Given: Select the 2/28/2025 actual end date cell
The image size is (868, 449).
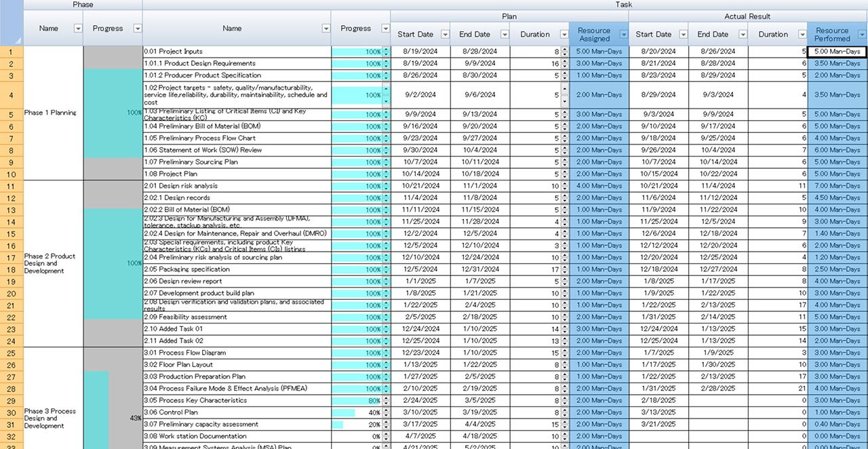Looking at the screenshot, I should [718, 389].
